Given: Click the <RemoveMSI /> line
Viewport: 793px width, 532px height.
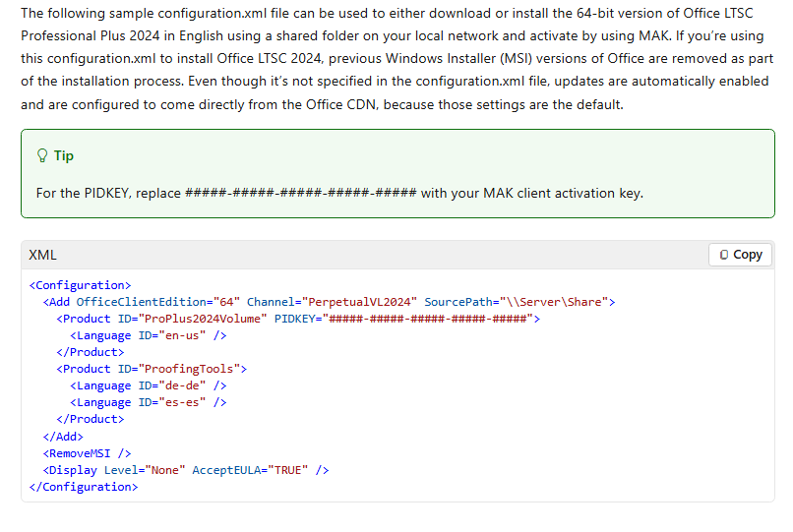Looking at the screenshot, I should (x=87, y=453).
